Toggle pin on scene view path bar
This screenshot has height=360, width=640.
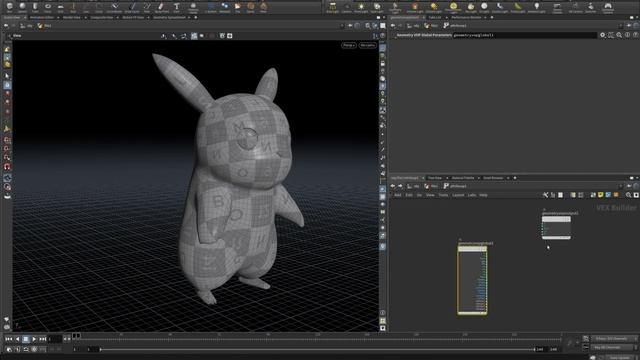350,26
